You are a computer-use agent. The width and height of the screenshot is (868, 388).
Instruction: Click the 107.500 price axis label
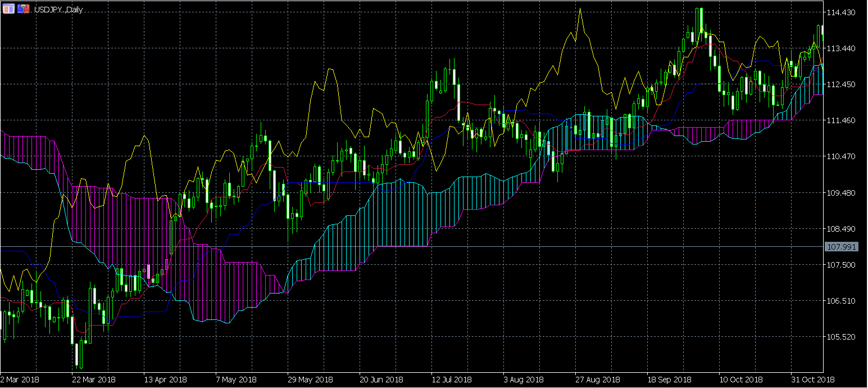pyautogui.click(x=841, y=265)
